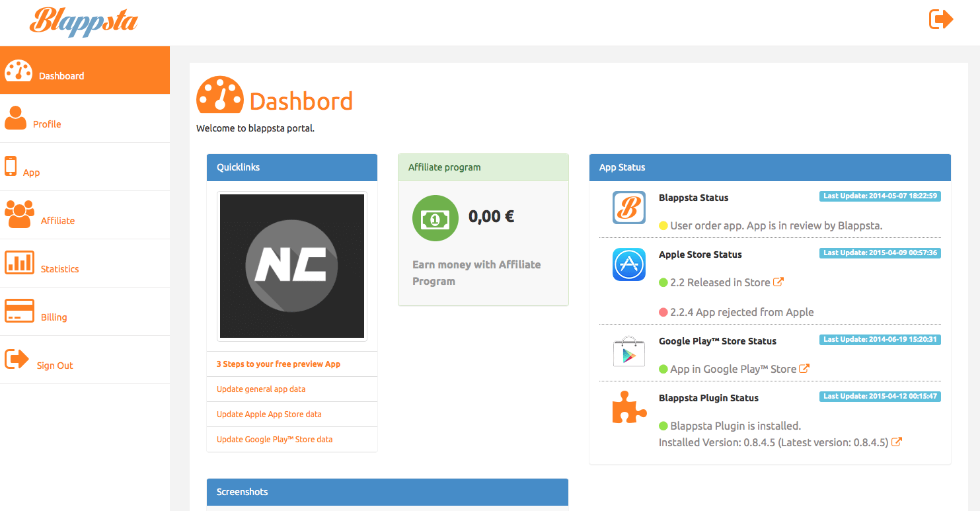
Task: Click the Affiliate program panel header
Action: [x=483, y=167]
